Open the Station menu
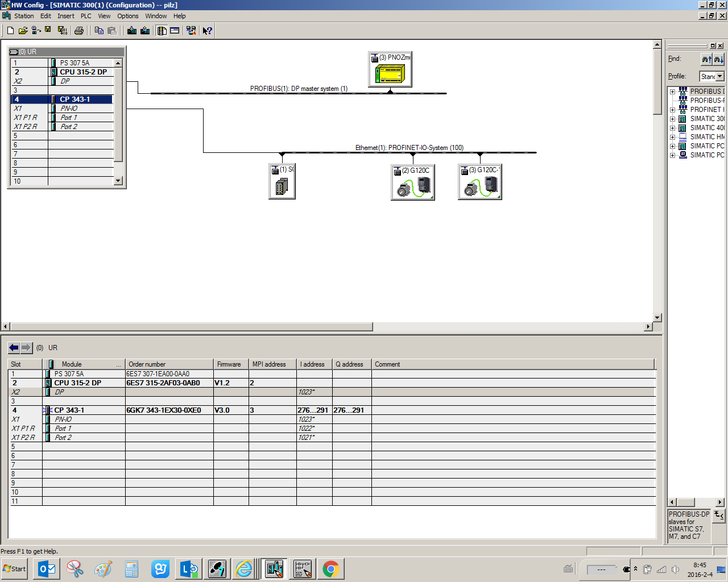728x582 pixels. click(24, 16)
